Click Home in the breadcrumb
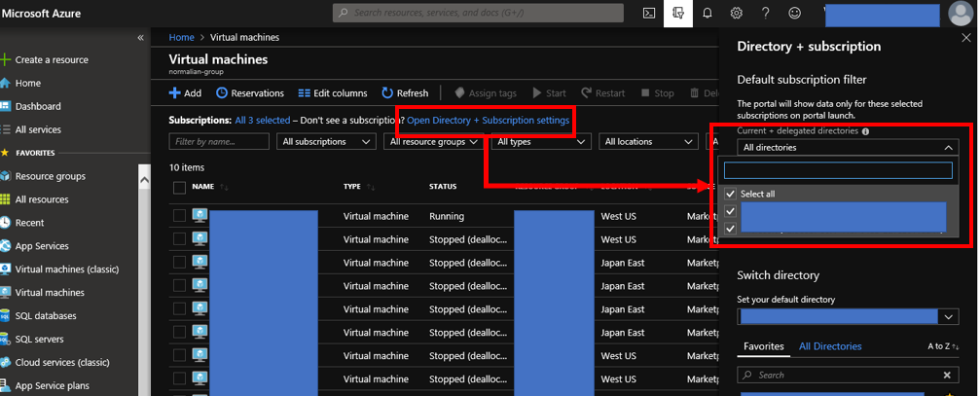980x396 pixels. (x=181, y=38)
